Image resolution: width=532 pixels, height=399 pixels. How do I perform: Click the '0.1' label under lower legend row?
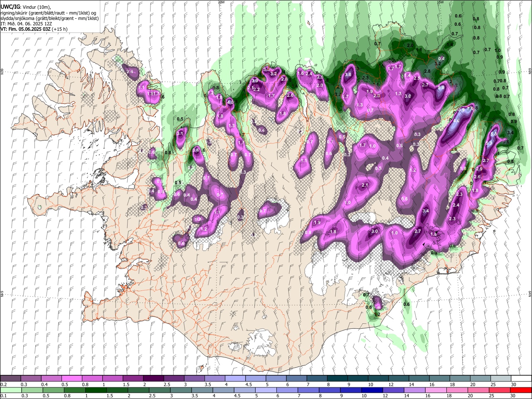(x=4, y=396)
